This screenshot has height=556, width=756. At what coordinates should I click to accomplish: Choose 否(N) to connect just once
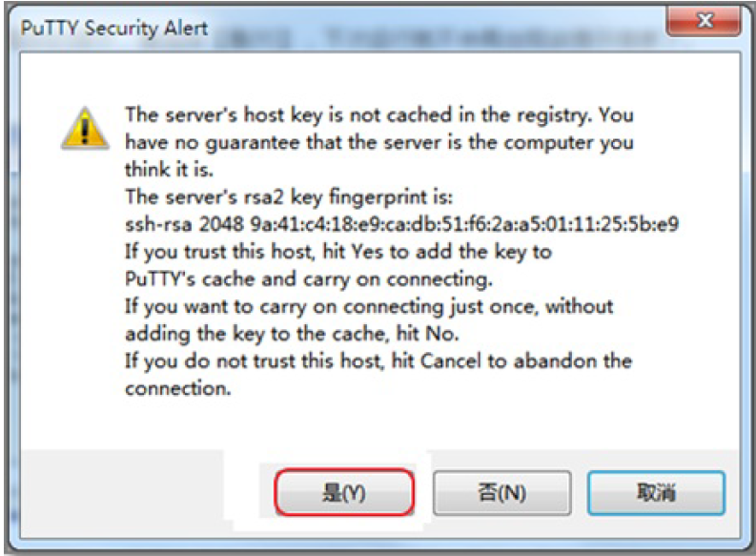click(x=501, y=493)
